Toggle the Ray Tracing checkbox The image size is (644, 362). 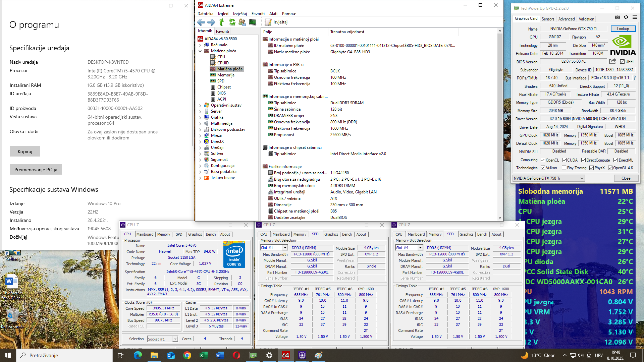tap(564, 168)
